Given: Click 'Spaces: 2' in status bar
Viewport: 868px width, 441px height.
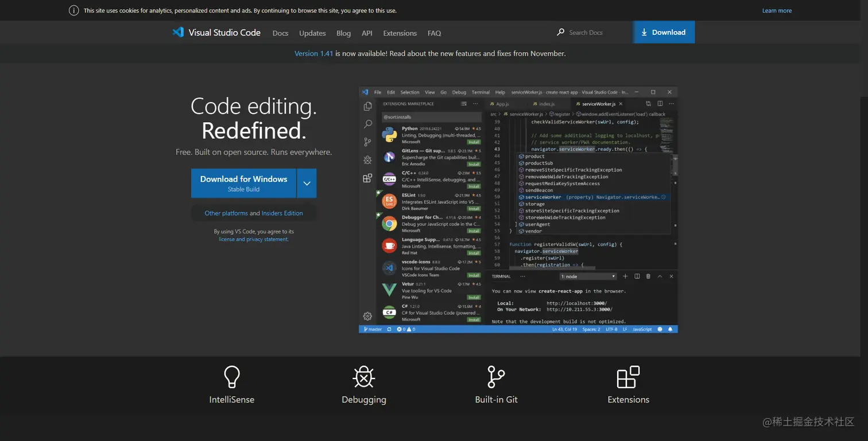Looking at the screenshot, I should tap(591, 329).
